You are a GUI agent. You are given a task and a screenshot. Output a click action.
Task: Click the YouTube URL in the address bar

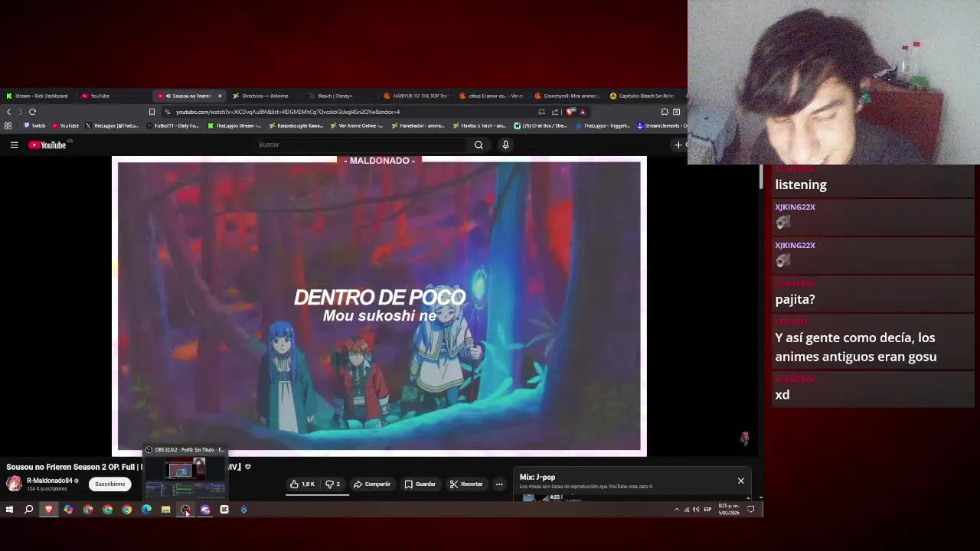(288, 112)
